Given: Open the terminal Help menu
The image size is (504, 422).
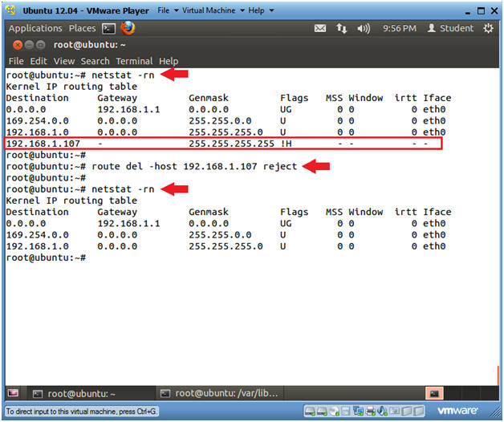Looking at the screenshot, I should point(169,61).
